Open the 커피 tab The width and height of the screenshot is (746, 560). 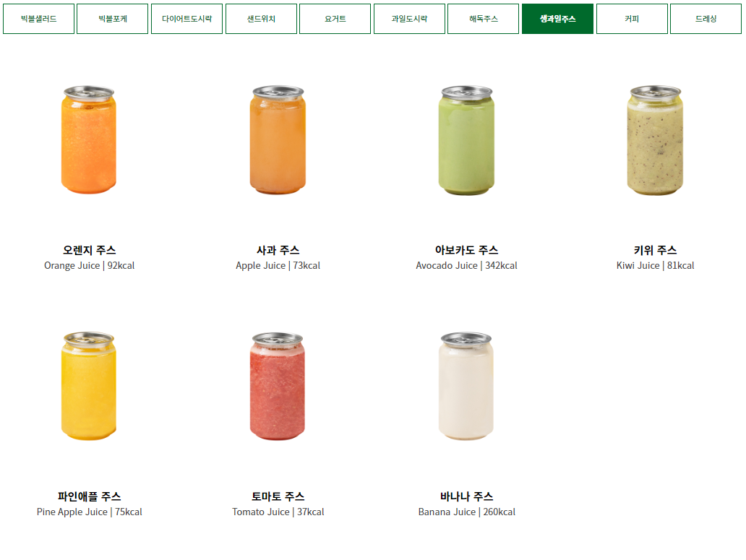[x=632, y=19]
